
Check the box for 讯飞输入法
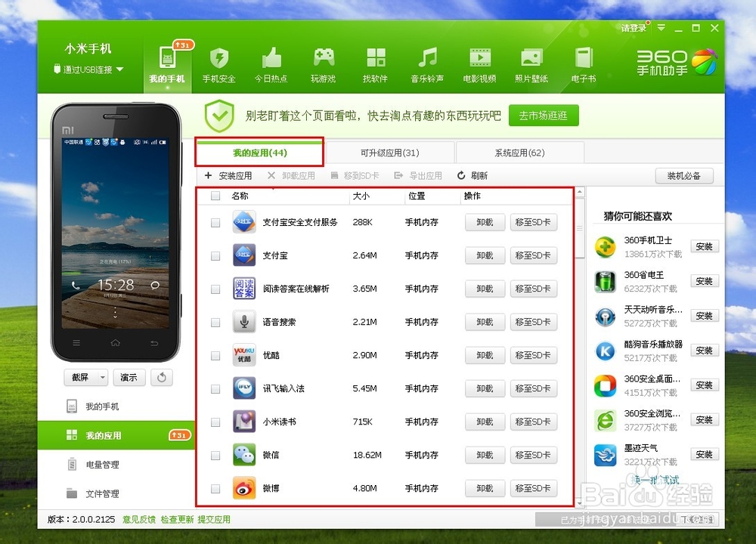[215, 389]
